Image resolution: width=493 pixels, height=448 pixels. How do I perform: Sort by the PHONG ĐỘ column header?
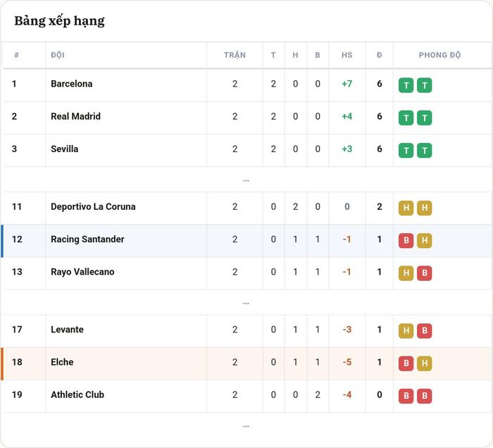(439, 55)
